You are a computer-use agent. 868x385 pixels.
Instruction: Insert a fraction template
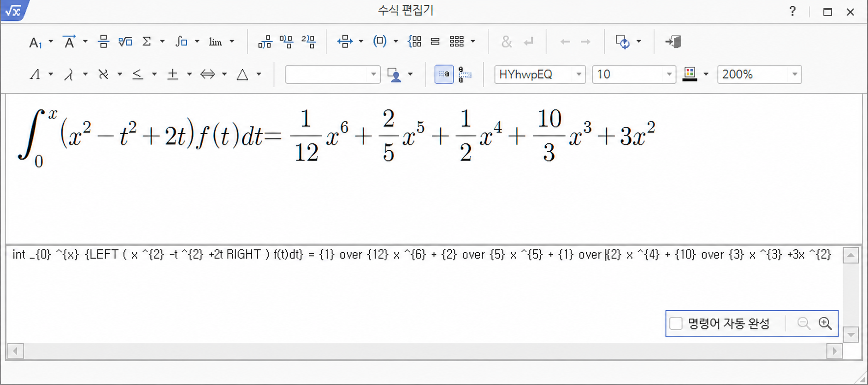click(x=103, y=42)
